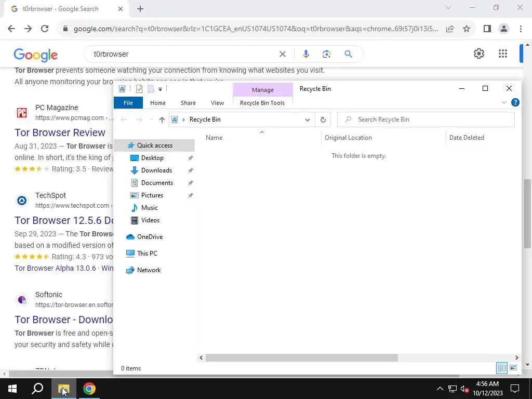Viewport: 532px width, 399px height.
Task: Share this page from the address bar
Action: 450,29
